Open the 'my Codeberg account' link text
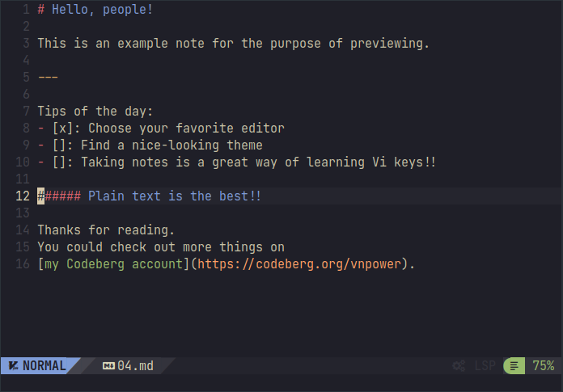This screenshot has height=392, width=563. [112, 264]
